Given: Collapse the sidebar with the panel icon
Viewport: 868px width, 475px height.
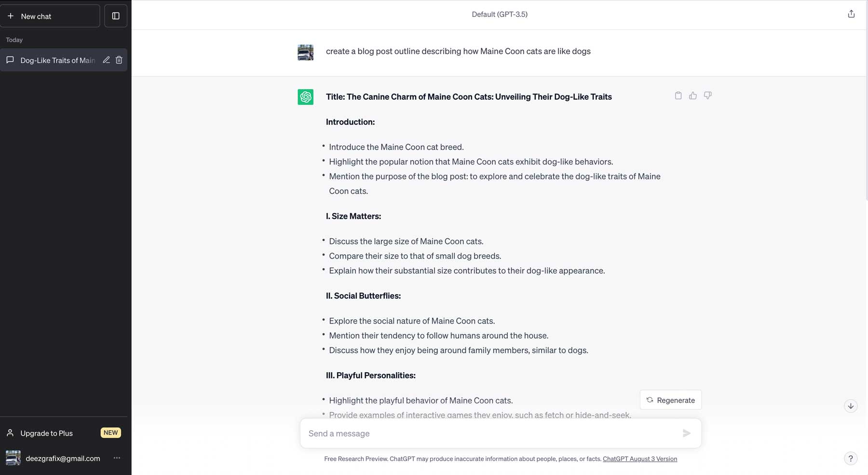Looking at the screenshot, I should [115, 15].
